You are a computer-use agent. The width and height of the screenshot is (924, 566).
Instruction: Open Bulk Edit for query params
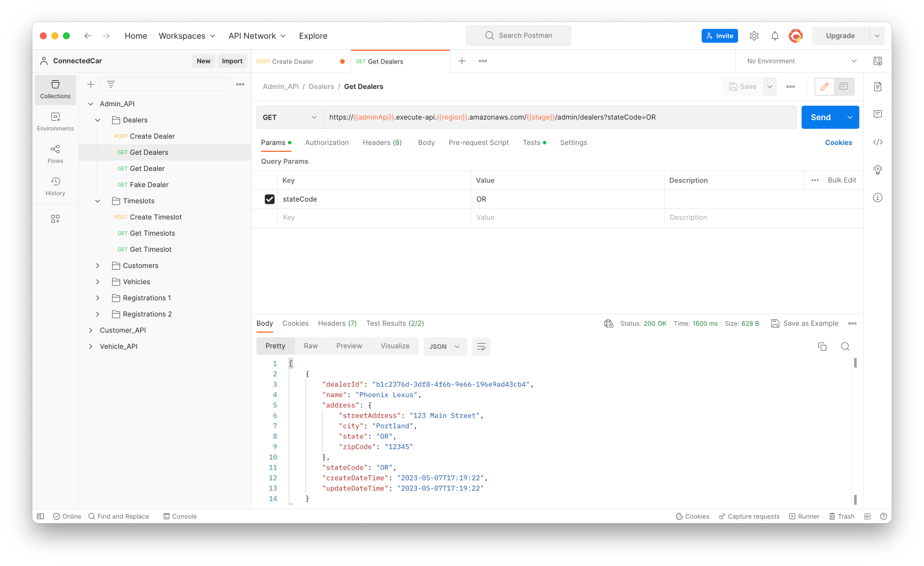842,180
